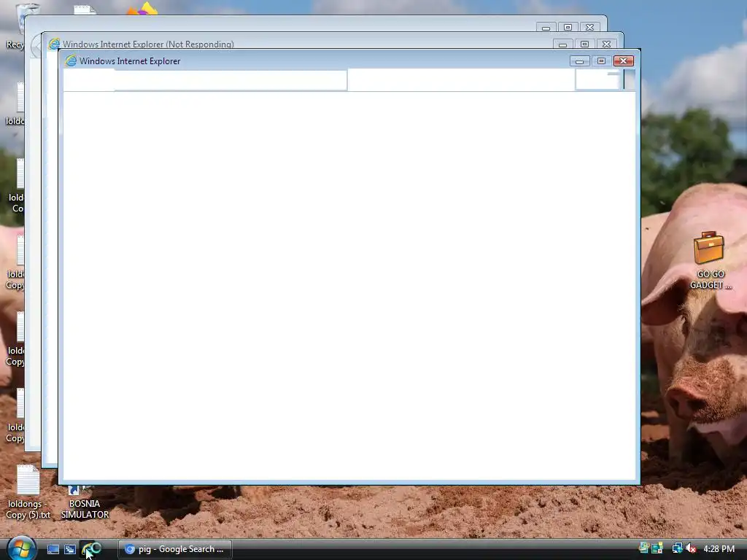Image resolution: width=747 pixels, height=560 pixels.
Task: Maximize the front Windows Internet Explorer window
Action: coord(601,61)
